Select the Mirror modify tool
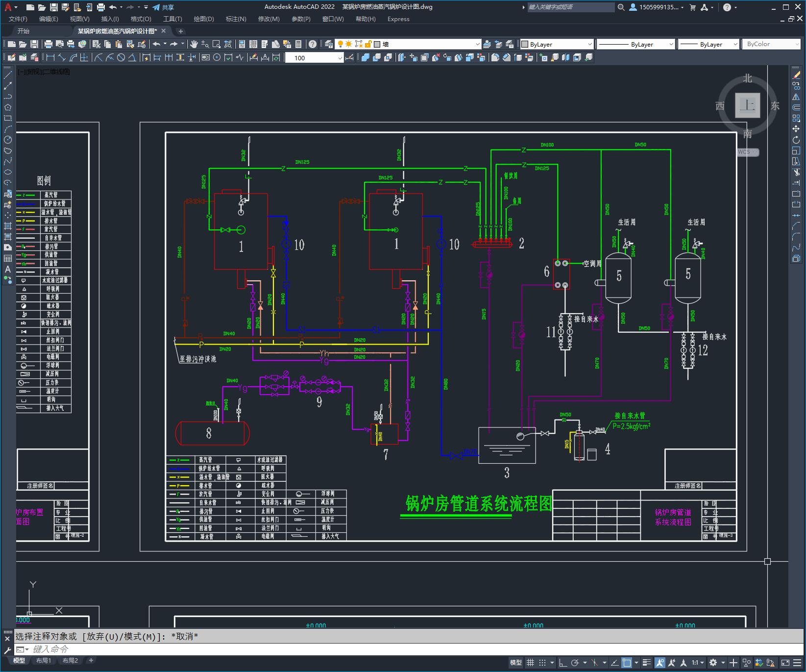Viewport: 806px width, 672px height. (x=796, y=97)
